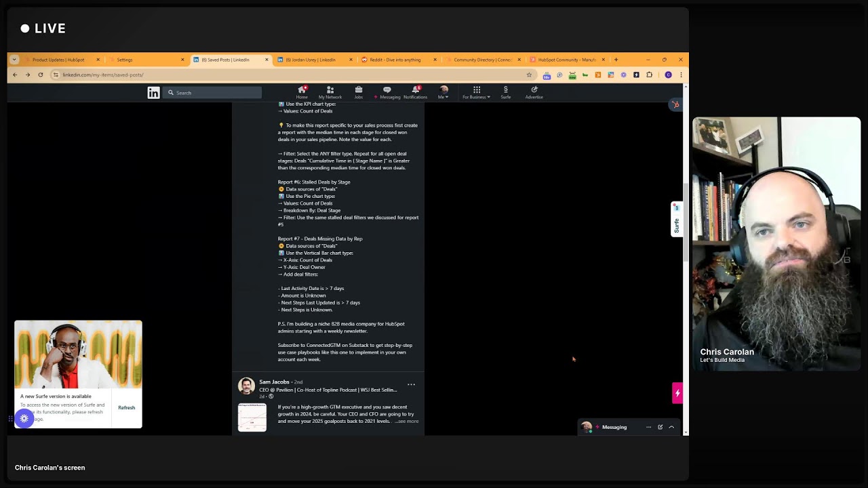Viewport: 868px width, 488px height.
Task: Click the address bar URL
Action: tap(103, 75)
